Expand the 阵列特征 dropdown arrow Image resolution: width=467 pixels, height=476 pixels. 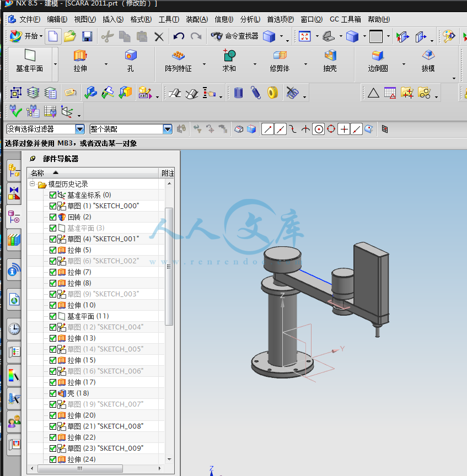point(204,64)
